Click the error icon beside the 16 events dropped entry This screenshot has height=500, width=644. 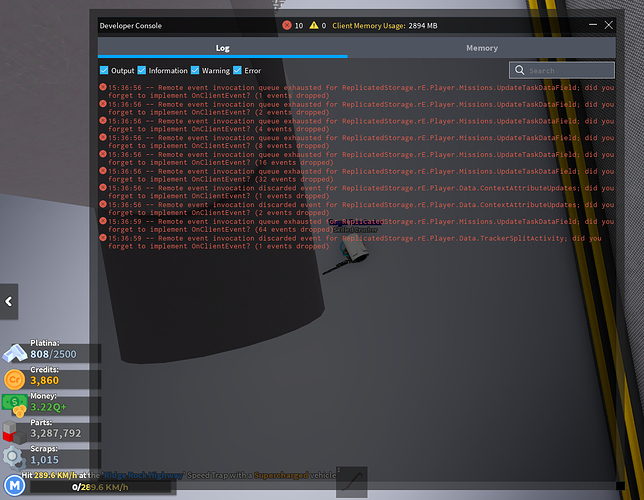[103, 154]
